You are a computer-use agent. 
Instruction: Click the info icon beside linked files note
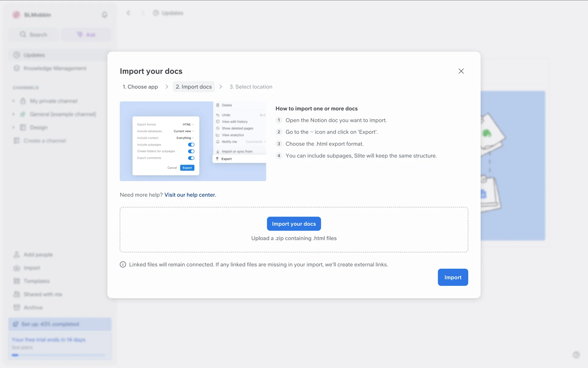[x=123, y=265]
